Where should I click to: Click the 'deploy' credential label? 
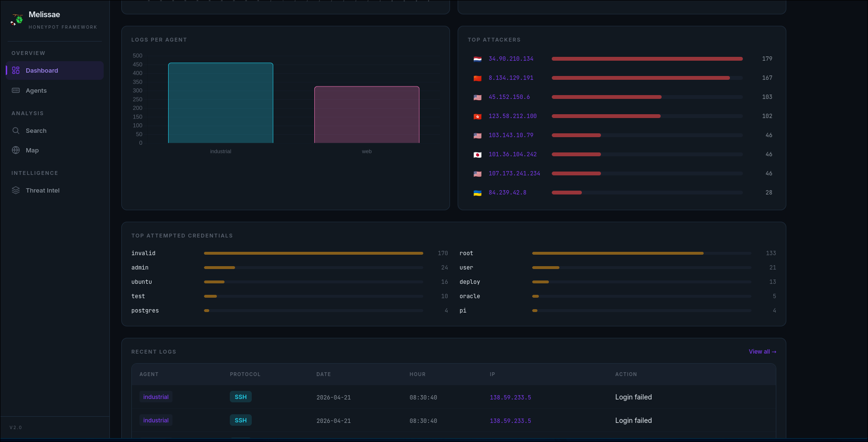pos(470,282)
